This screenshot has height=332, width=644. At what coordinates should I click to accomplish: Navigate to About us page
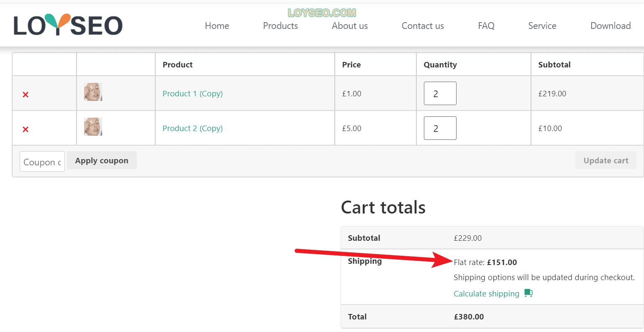point(350,26)
